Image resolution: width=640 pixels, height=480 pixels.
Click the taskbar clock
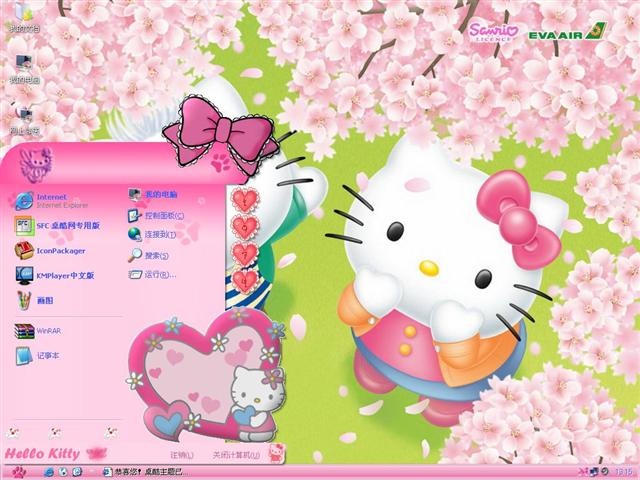(623, 473)
